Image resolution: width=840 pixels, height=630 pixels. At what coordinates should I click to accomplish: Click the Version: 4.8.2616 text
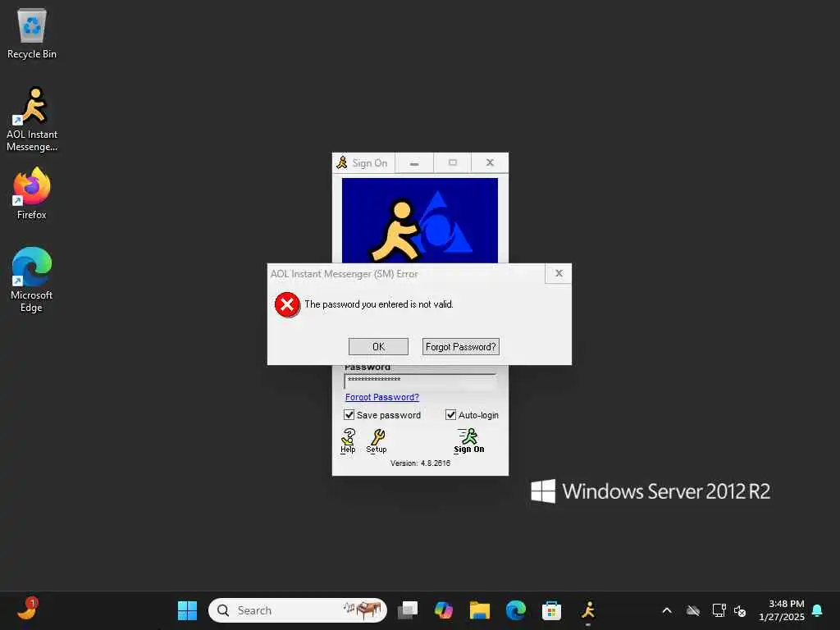coord(420,463)
